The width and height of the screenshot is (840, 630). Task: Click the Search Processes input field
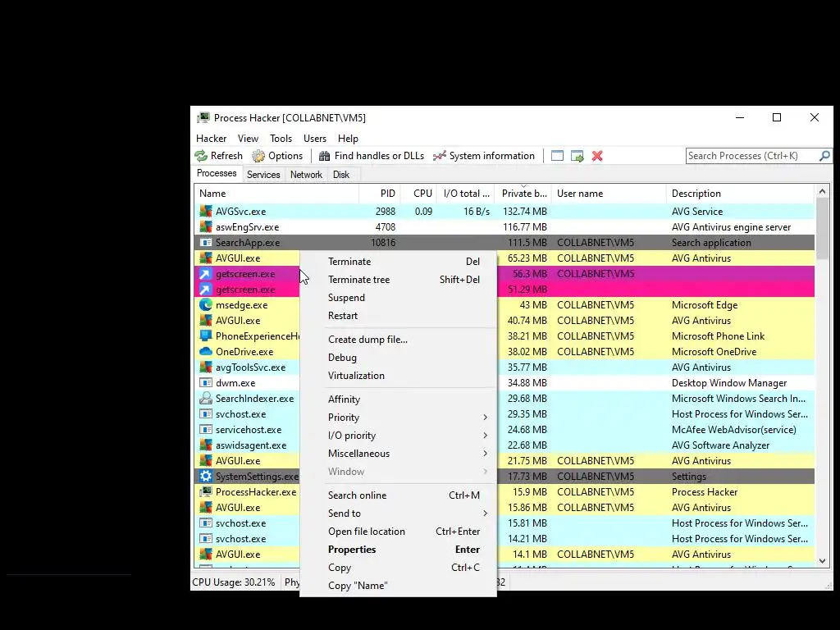tap(751, 156)
